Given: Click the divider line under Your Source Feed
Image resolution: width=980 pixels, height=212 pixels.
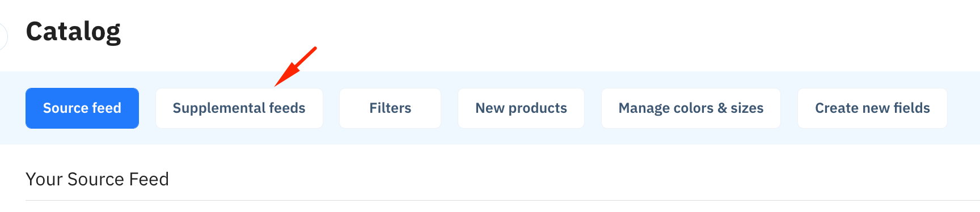Looking at the screenshot, I should [502, 200].
